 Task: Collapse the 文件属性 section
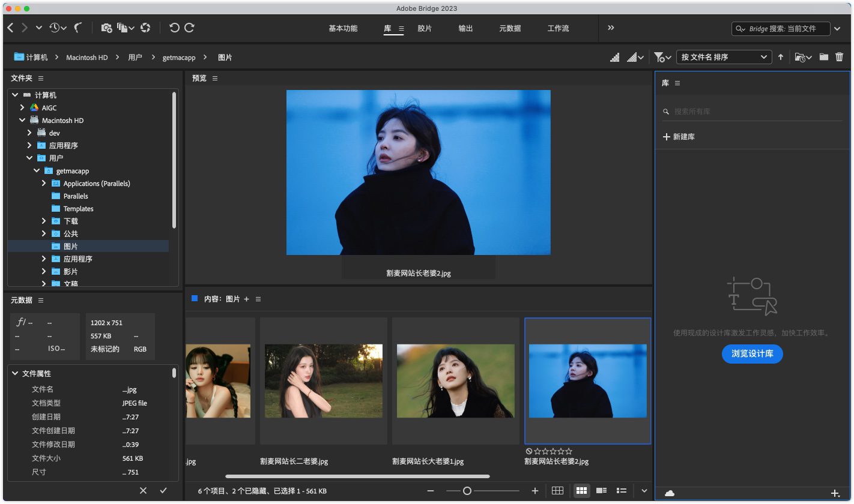(15, 373)
